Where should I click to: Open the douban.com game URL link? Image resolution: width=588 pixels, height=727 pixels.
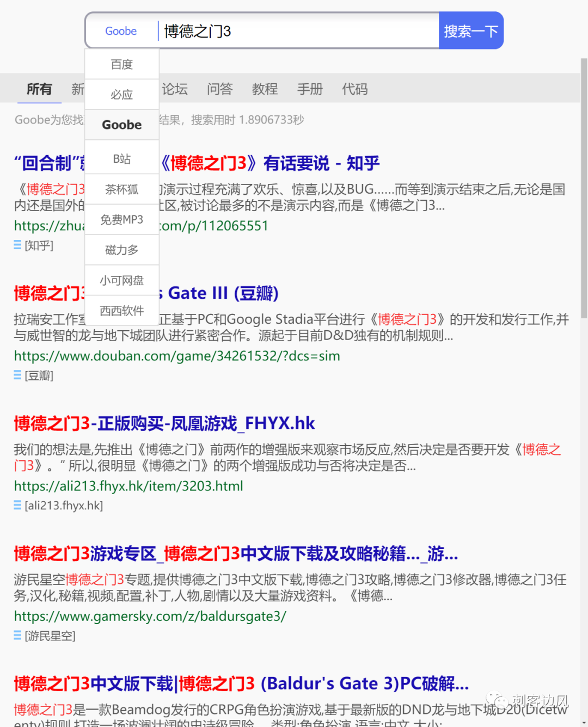click(177, 355)
